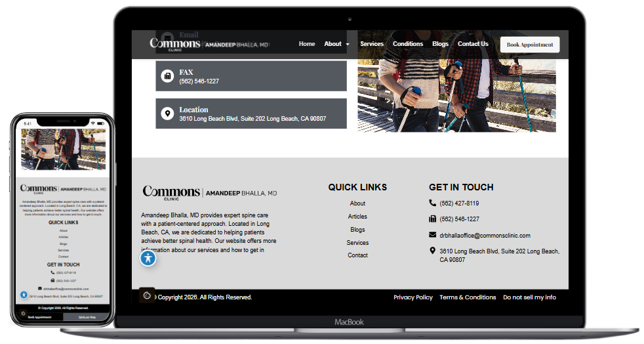644x344 pixels.
Task: Click the fax icon in FAX card
Action: click(167, 76)
